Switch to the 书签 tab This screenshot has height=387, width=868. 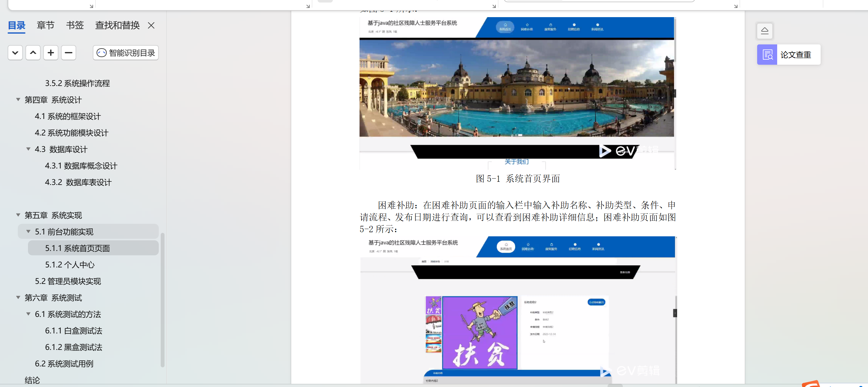point(75,26)
